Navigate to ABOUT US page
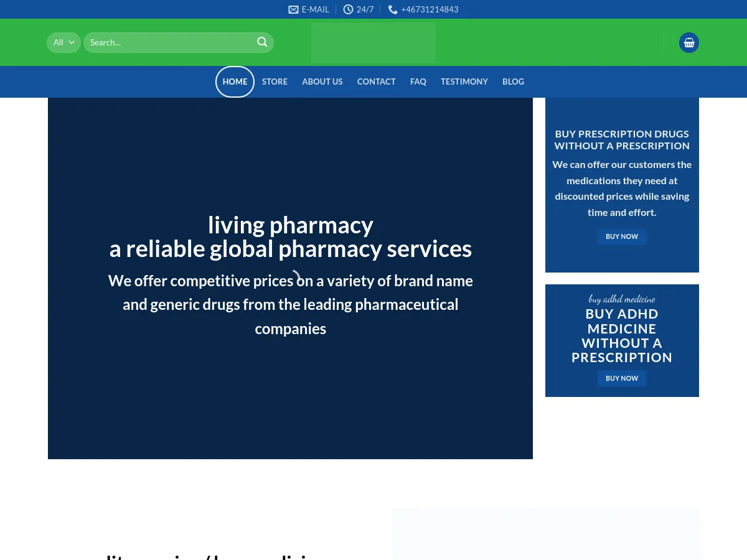 [x=322, y=82]
